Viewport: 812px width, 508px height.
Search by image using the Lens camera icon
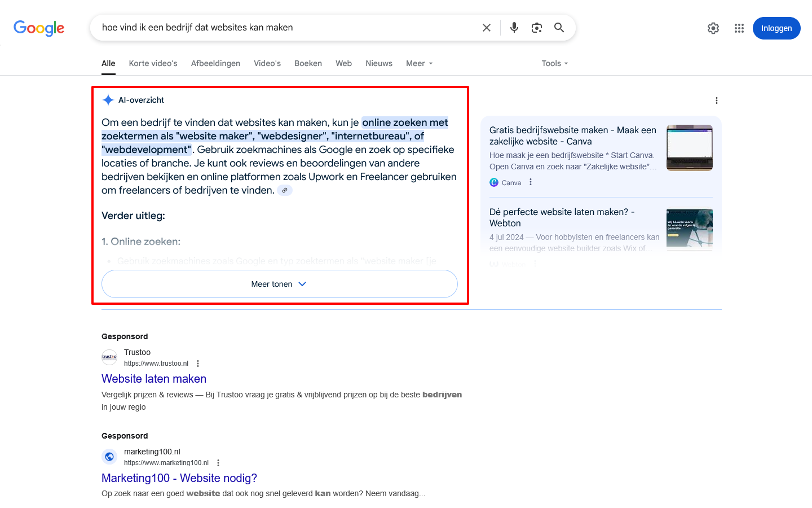pyautogui.click(x=537, y=28)
